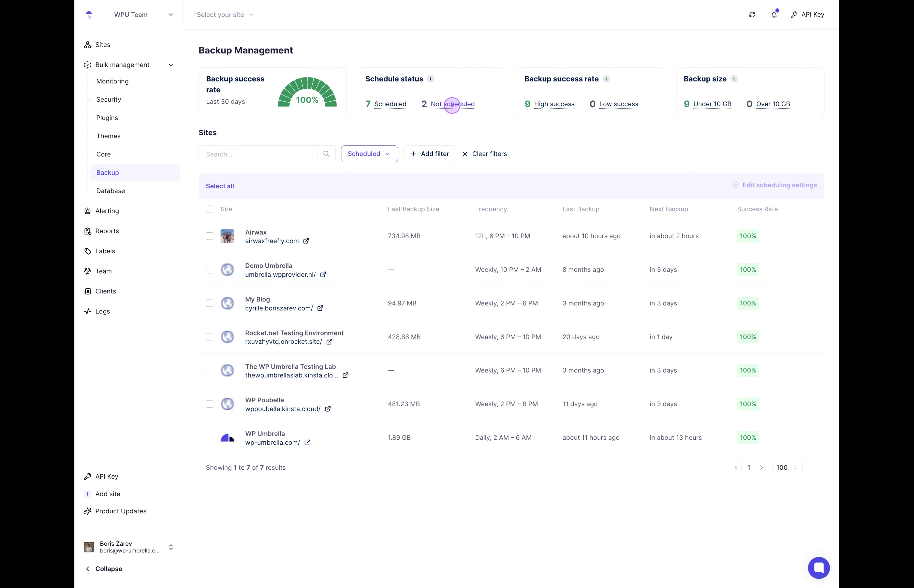This screenshot has width=914, height=588.
Task: Open cyrille.boriszarev.com external link icon
Action: point(320,308)
